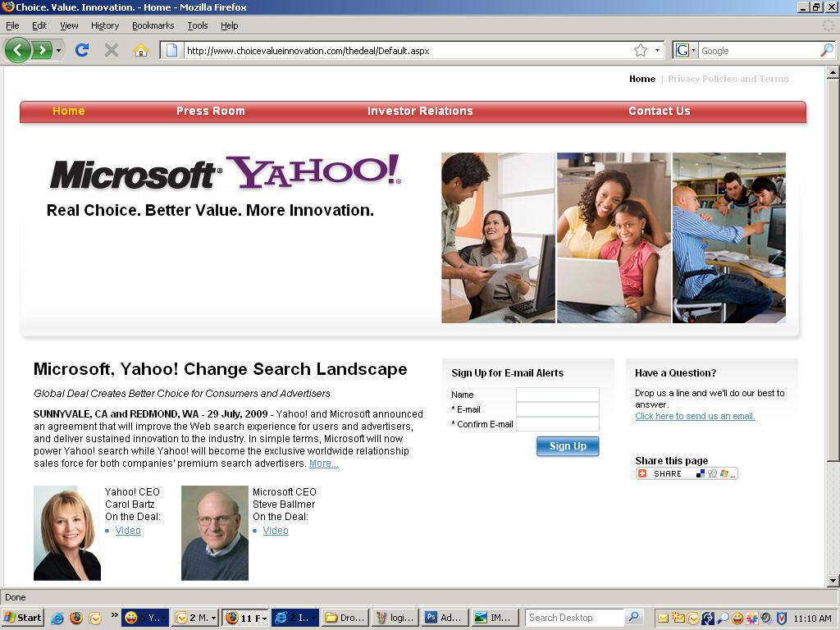The width and height of the screenshot is (840, 630).
Task: Open Carol Bartz Video link
Action: click(x=128, y=531)
